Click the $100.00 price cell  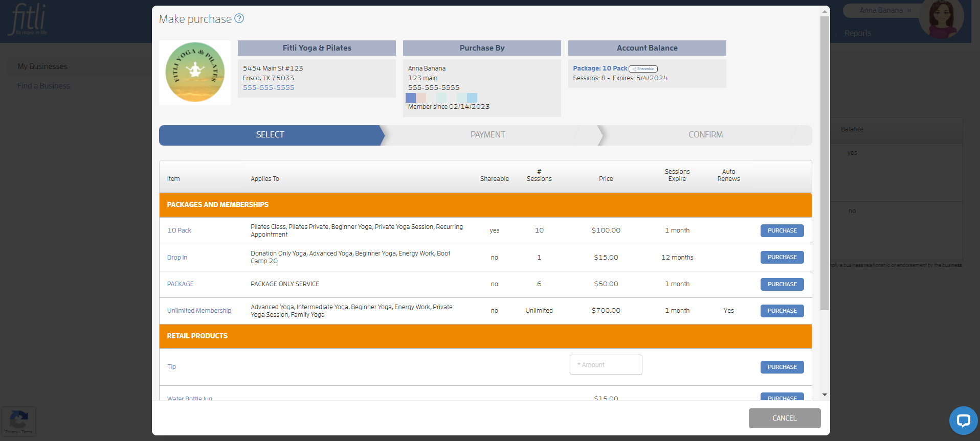(606, 230)
